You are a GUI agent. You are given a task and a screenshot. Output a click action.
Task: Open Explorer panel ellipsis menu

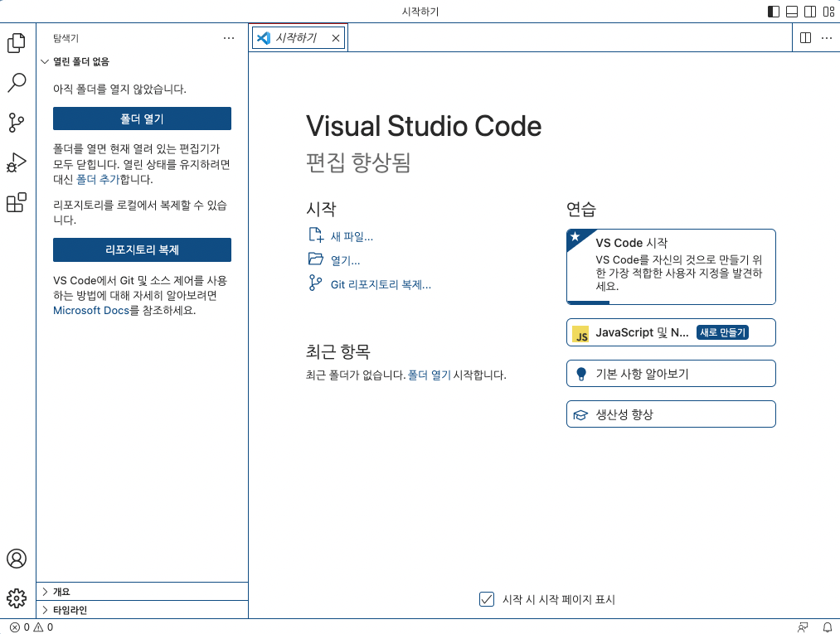pos(229,38)
